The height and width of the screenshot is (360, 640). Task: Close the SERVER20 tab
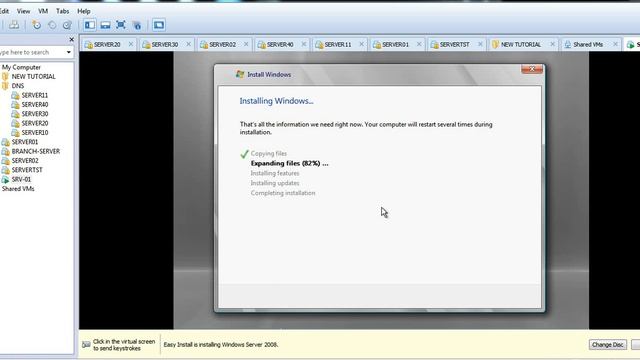[131, 44]
